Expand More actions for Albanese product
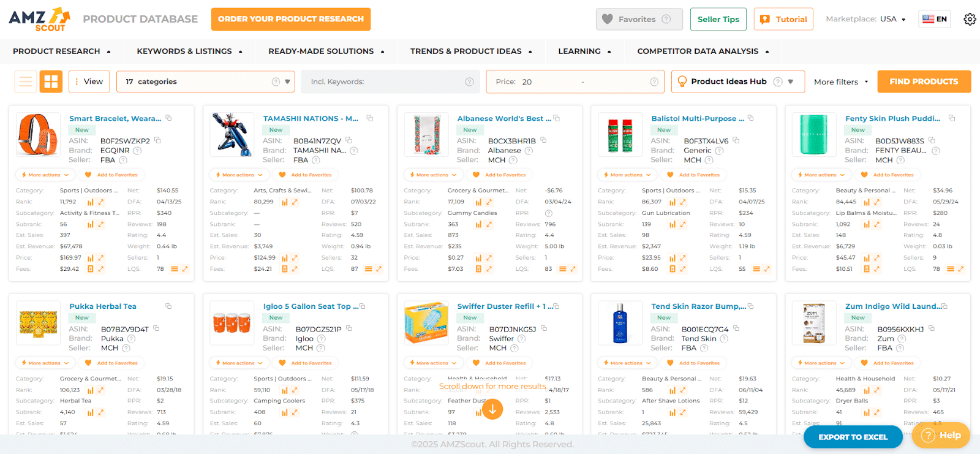Image resolution: width=980 pixels, height=454 pixels. click(434, 175)
